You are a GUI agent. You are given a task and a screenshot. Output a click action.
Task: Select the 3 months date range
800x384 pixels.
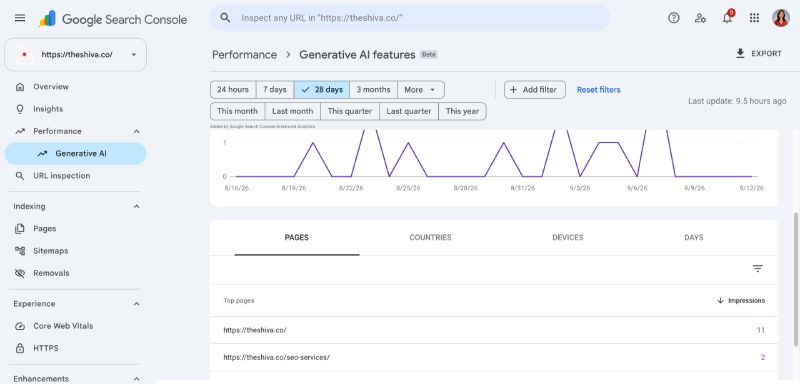pyautogui.click(x=373, y=90)
